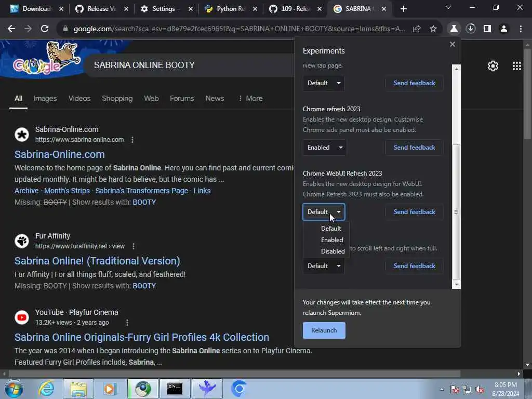532x399 pixels.
Task: Send feedback for Chrome refresh 2023
Action: [414, 148]
